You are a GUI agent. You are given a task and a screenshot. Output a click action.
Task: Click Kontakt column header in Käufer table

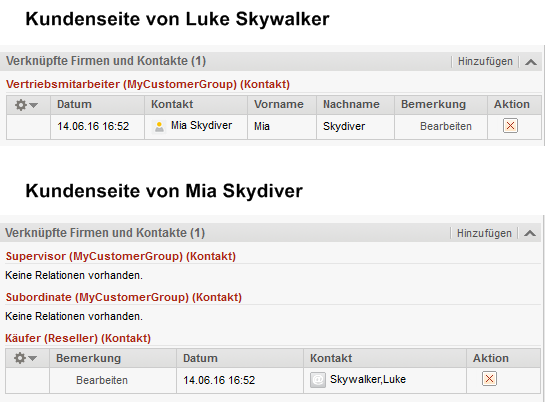[331, 358]
